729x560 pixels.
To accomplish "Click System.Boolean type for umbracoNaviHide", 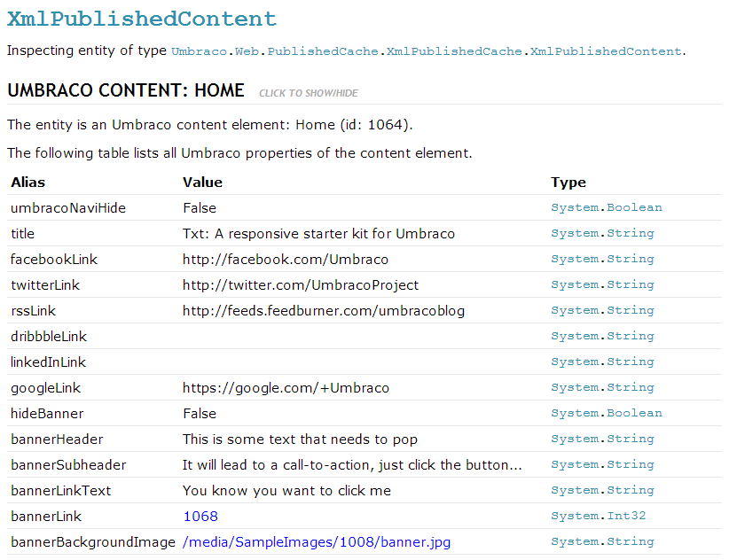I will (x=607, y=207).
